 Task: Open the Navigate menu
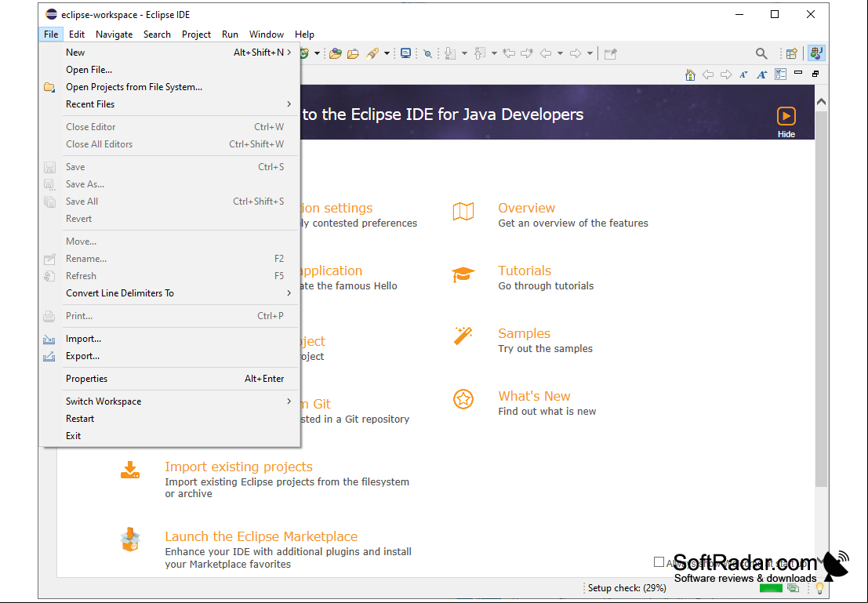pyautogui.click(x=114, y=35)
